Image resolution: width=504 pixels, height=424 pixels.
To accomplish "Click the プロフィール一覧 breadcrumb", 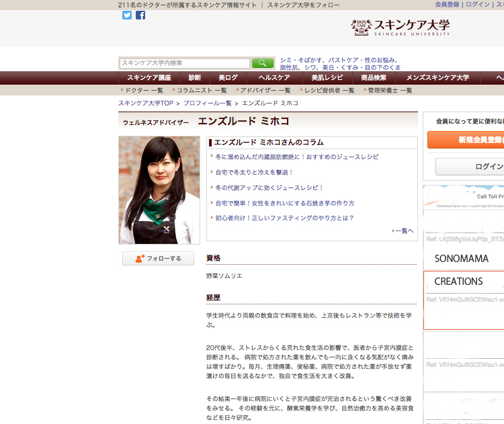I will tap(208, 103).
